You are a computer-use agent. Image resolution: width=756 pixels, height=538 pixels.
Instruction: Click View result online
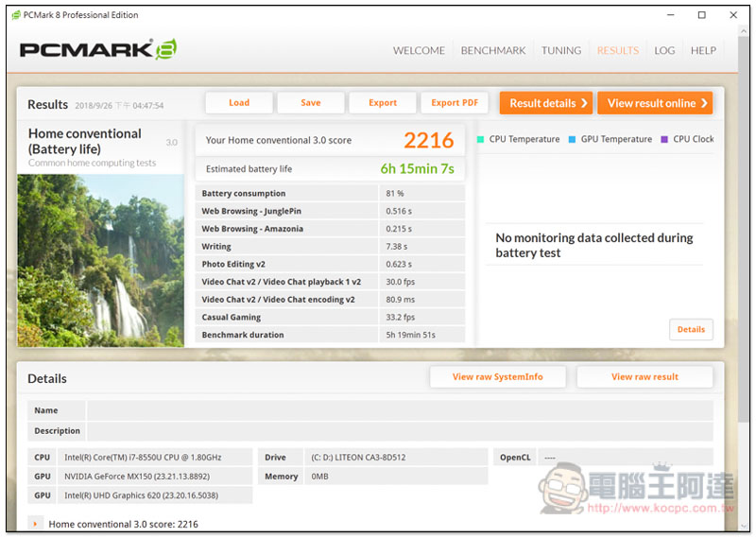coord(655,103)
